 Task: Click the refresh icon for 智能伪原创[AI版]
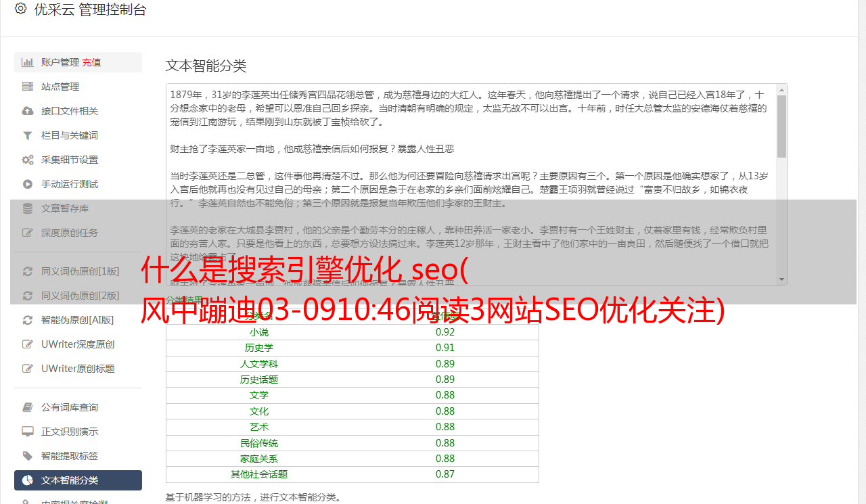[x=28, y=320]
